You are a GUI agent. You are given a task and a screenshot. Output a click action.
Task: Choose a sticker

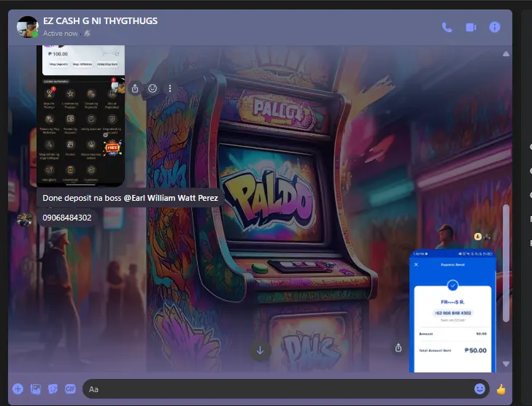click(x=53, y=389)
